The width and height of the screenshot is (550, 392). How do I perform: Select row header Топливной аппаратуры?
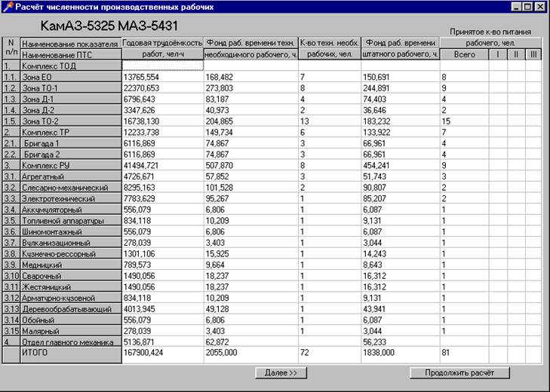tap(71, 221)
